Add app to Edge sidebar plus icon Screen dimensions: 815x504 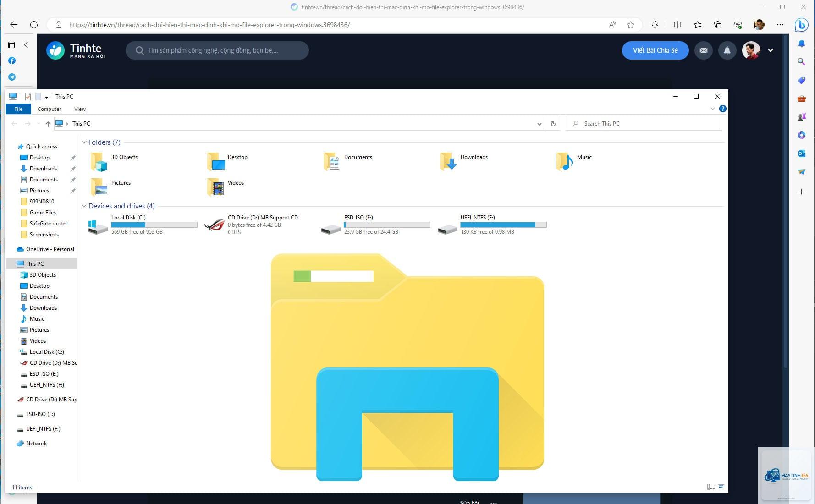pyautogui.click(x=801, y=192)
